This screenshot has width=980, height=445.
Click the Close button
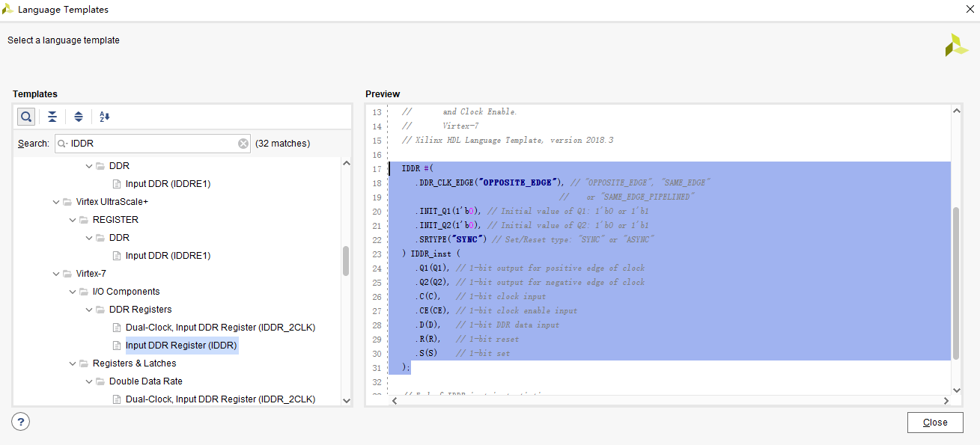(935, 423)
